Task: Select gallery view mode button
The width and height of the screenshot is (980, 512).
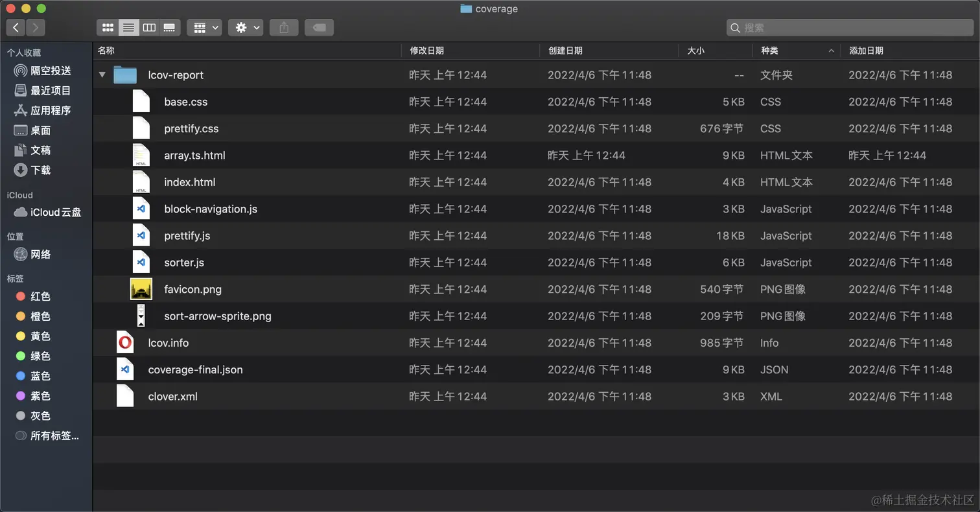Action: tap(169, 27)
